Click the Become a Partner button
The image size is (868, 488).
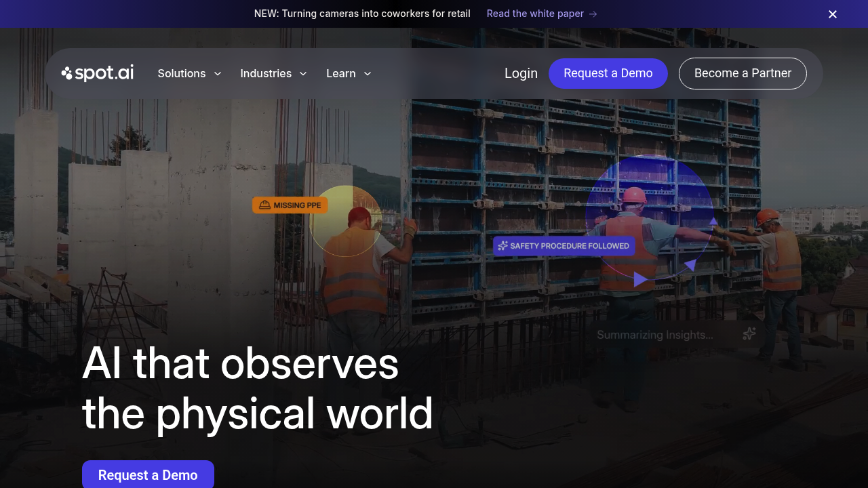[743, 73]
